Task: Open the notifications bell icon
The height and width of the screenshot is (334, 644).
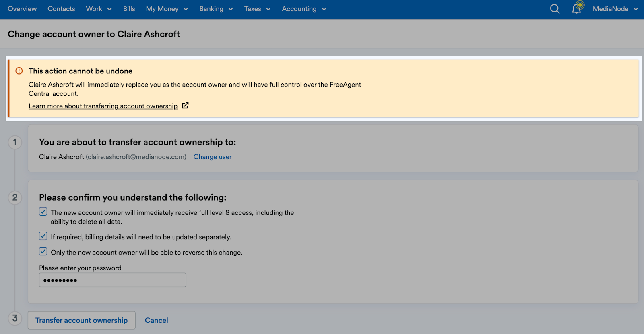Action: (x=577, y=9)
